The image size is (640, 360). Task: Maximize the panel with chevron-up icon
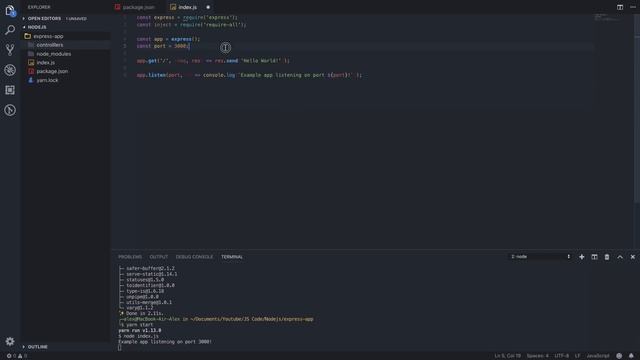pyautogui.click(x=620, y=257)
